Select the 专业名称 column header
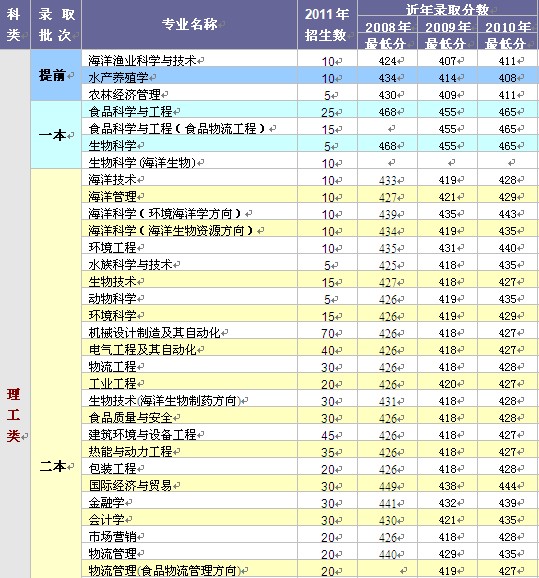Image resolution: width=539 pixels, height=578 pixels. click(x=189, y=24)
